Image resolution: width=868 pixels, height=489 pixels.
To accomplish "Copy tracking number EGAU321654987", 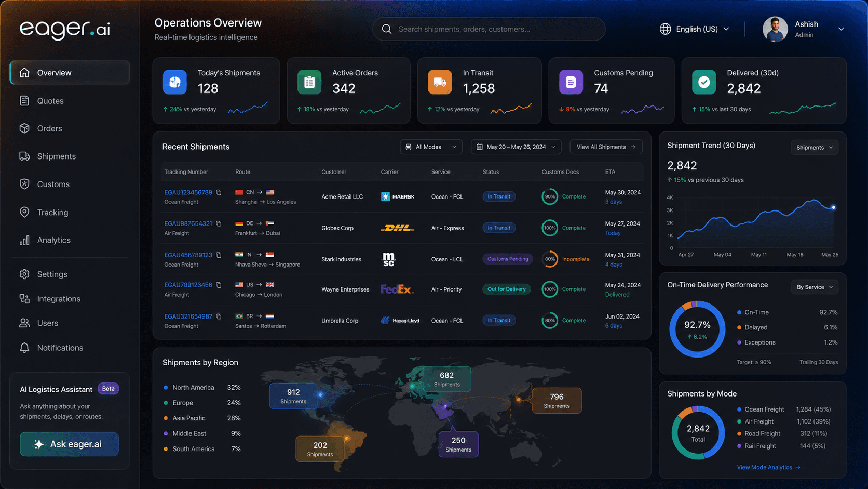I will tap(219, 316).
